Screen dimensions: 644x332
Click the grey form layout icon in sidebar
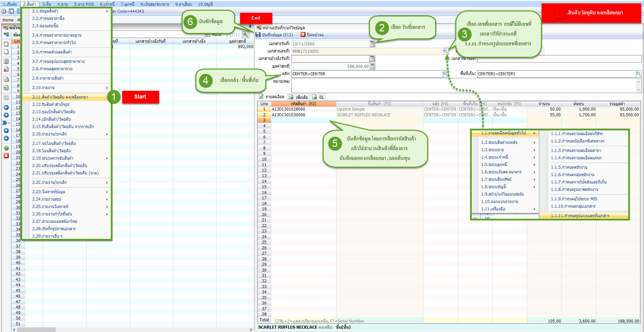pyautogui.click(x=6, y=98)
